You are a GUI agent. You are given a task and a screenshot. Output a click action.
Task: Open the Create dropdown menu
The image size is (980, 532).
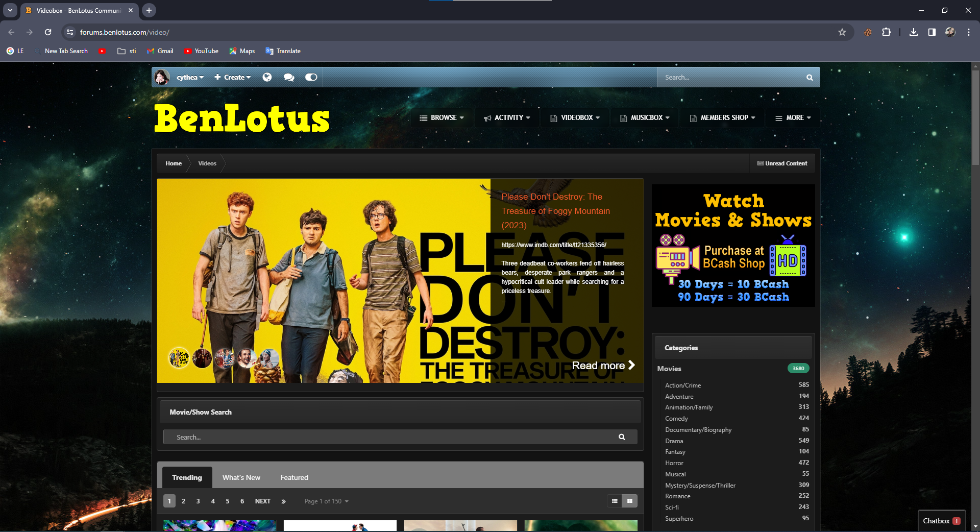(x=233, y=77)
